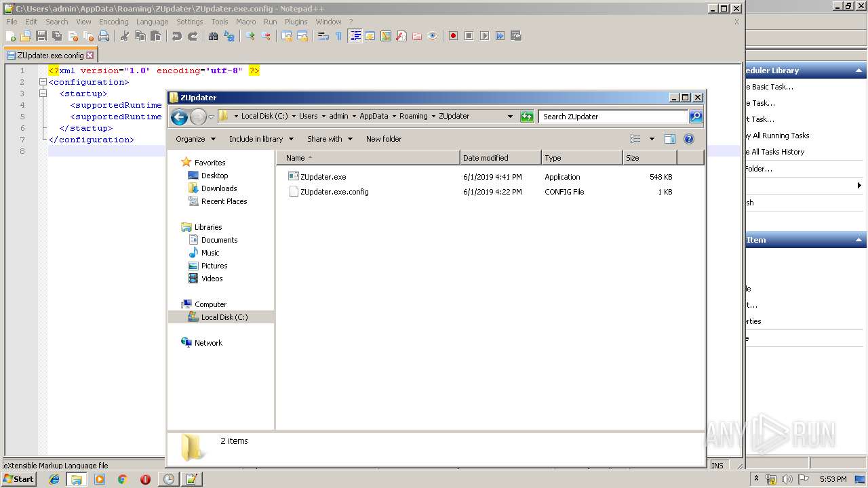Screen dimensions: 868x488
Task: Open Find using the binoculars icon
Action: [214, 36]
